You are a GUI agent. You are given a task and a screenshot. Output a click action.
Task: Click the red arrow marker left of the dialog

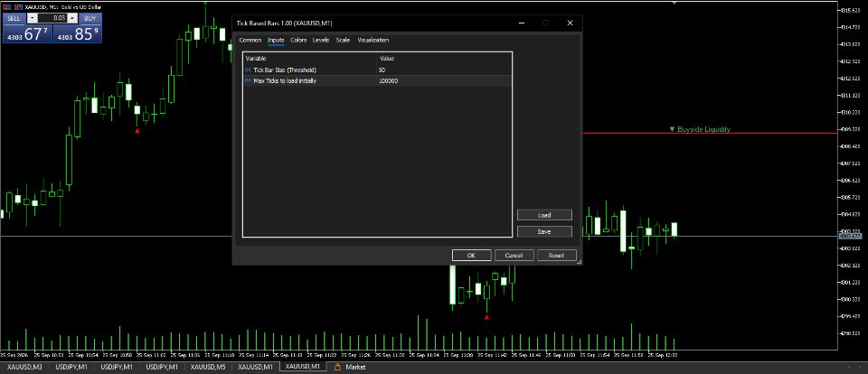pos(137,131)
